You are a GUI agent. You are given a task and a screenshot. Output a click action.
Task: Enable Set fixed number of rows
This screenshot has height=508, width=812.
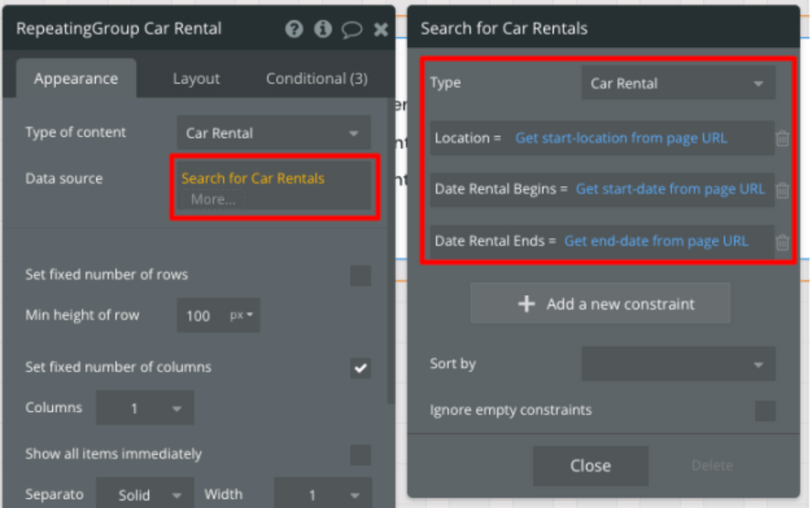click(361, 276)
